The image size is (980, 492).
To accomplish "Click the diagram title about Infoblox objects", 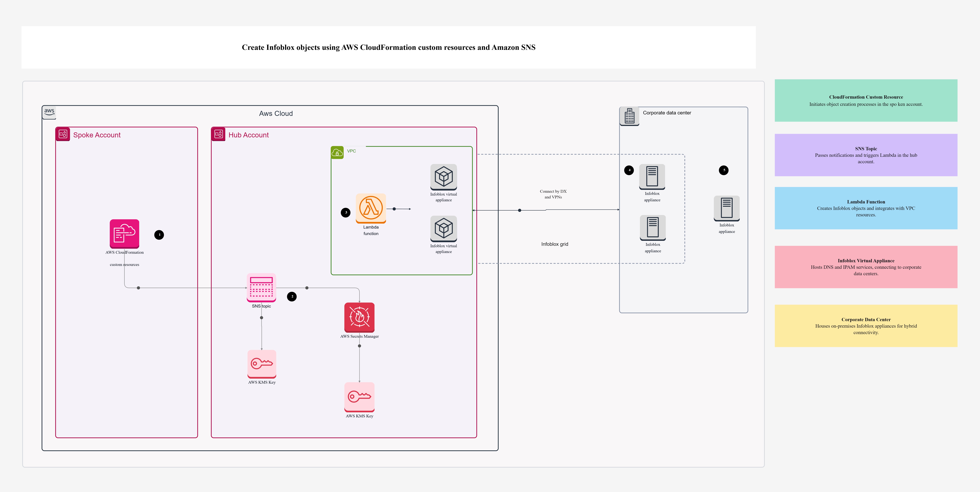I will pyautogui.click(x=388, y=47).
